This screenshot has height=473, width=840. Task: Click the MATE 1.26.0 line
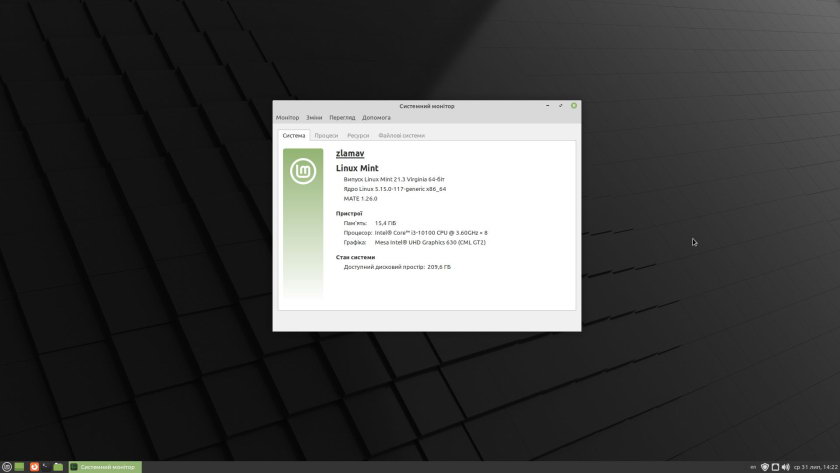coord(360,199)
